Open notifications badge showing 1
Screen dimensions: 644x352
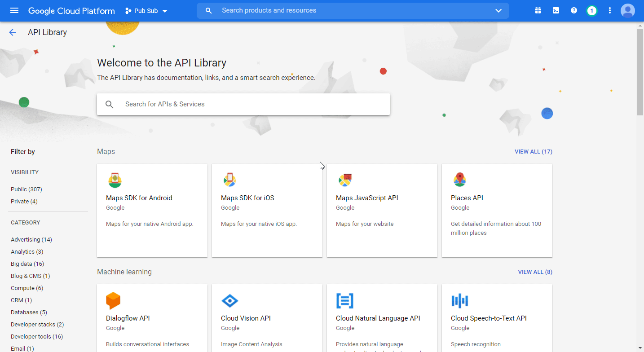click(592, 10)
